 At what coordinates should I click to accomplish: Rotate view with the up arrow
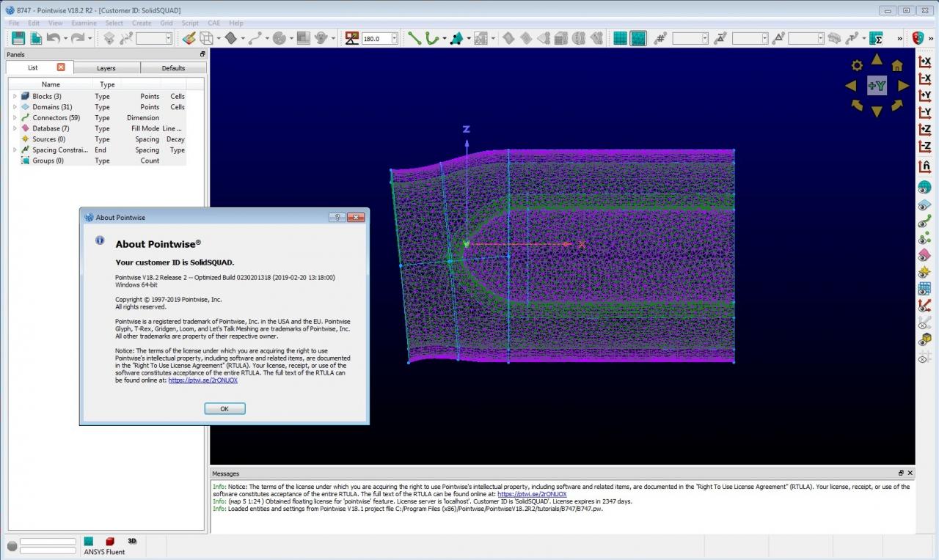[877, 59]
